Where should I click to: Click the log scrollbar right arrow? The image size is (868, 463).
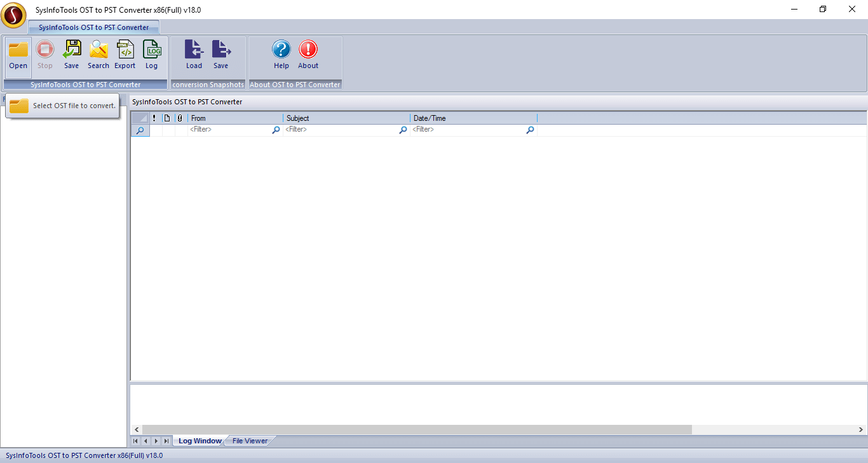click(x=862, y=430)
